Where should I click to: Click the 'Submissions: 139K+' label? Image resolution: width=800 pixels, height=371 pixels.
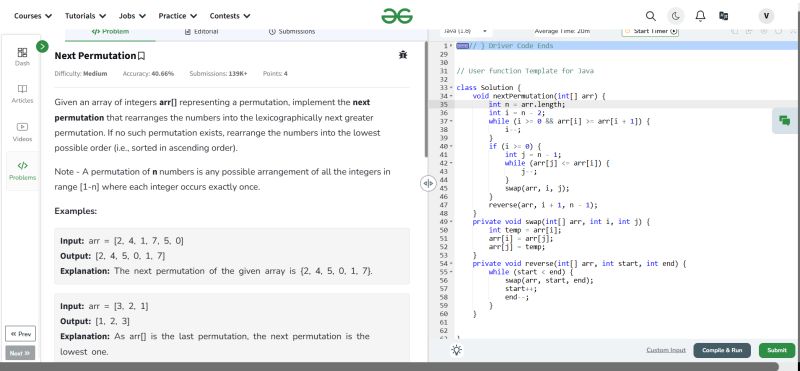click(218, 74)
